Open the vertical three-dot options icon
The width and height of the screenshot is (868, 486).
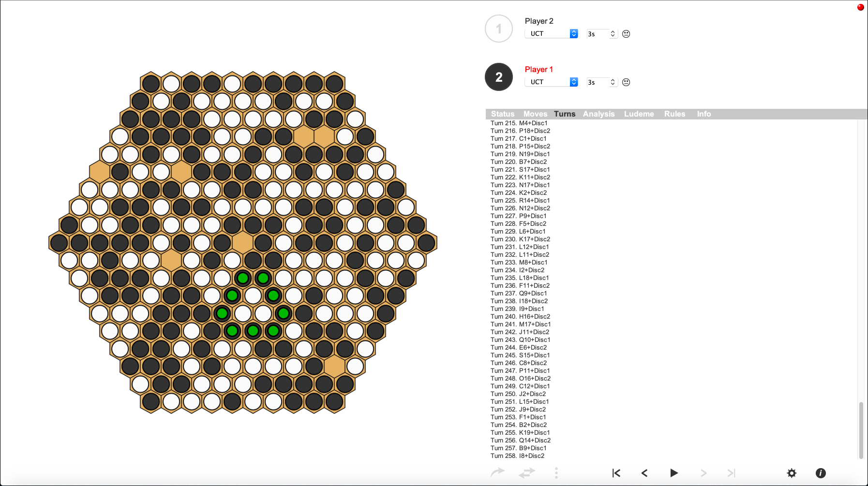click(556, 473)
